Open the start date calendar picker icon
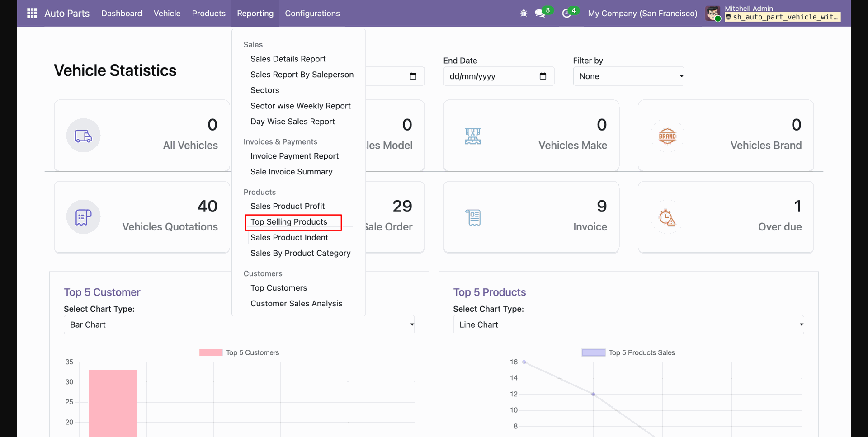This screenshot has width=868, height=437. (x=413, y=76)
